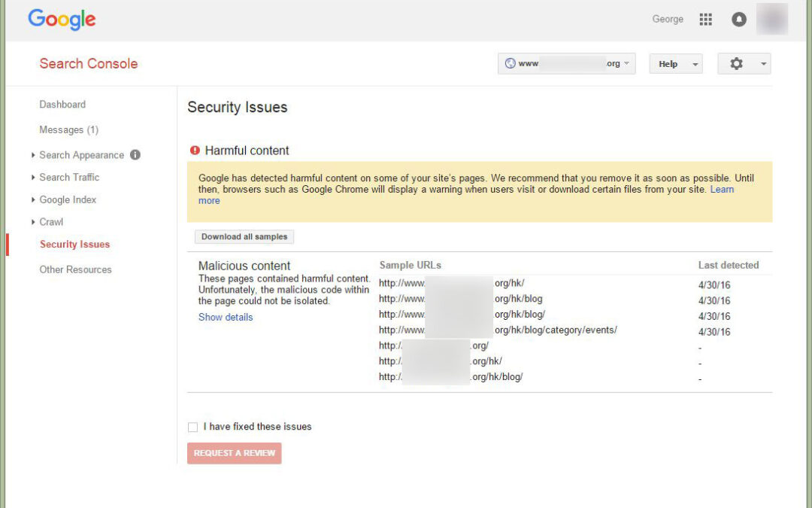Click date 4/30/16 in events URL row
Screen dimensions: 812x508
[x=714, y=332]
